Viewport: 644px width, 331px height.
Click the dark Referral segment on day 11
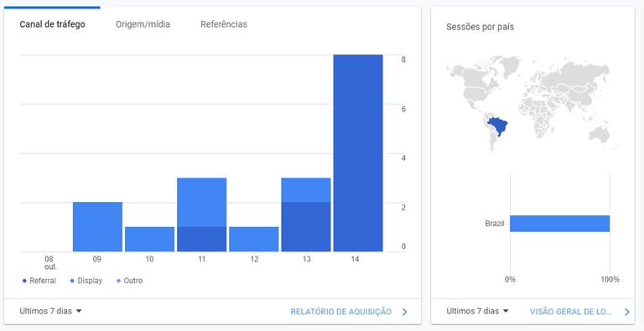[x=201, y=239]
